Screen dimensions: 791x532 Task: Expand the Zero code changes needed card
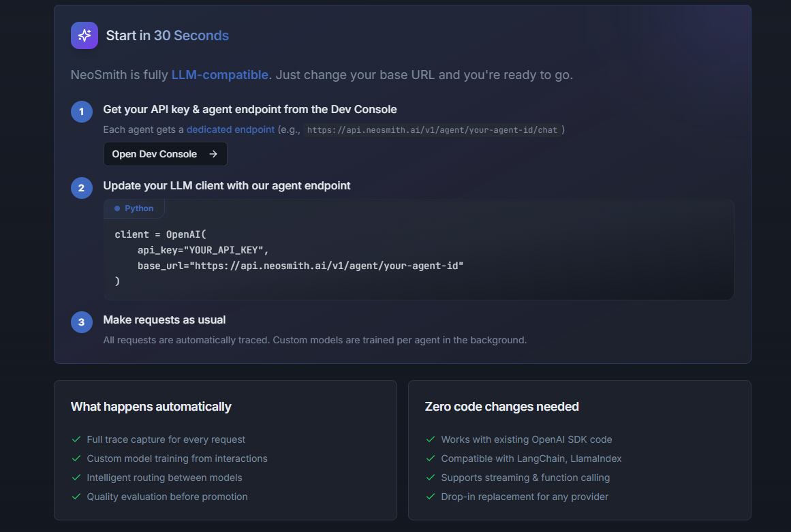(x=502, y=407)
